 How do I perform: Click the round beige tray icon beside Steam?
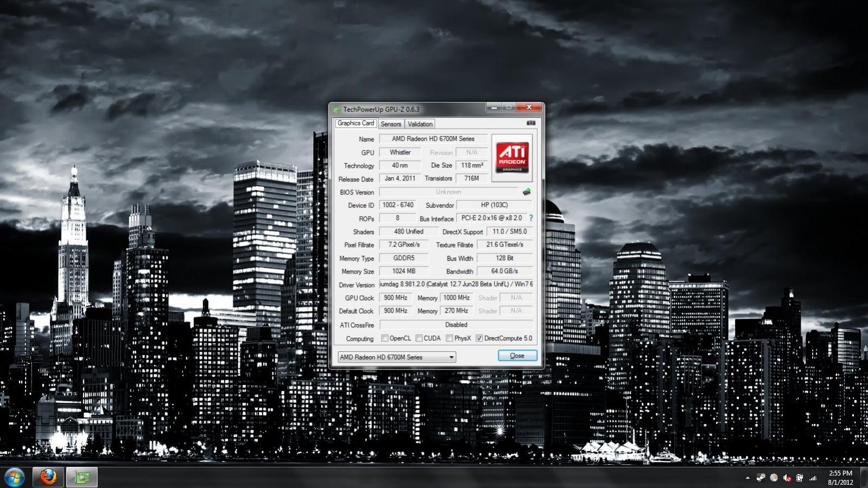[x=774, y=478]
